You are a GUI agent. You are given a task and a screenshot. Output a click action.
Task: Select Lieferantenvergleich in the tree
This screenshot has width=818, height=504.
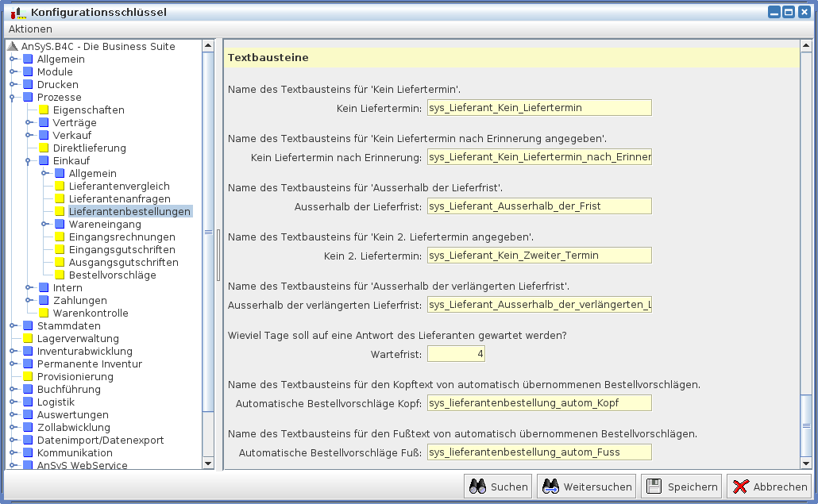tap(119, 187)
